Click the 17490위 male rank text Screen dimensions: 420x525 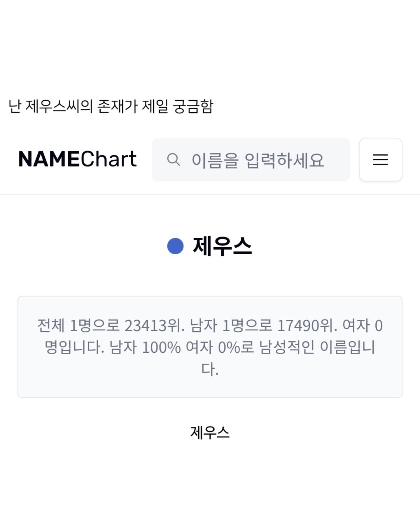(307, 325)
